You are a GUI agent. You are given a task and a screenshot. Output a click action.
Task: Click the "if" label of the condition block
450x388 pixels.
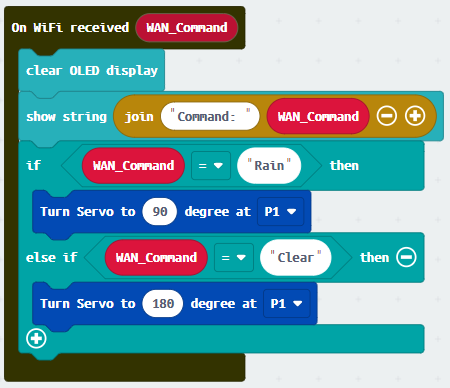pos(34,166)
